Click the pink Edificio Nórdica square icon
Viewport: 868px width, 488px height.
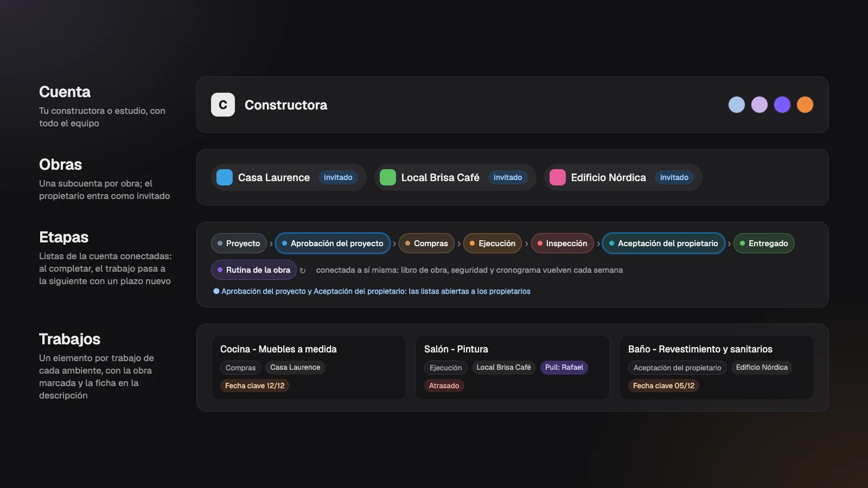(558, 177)
